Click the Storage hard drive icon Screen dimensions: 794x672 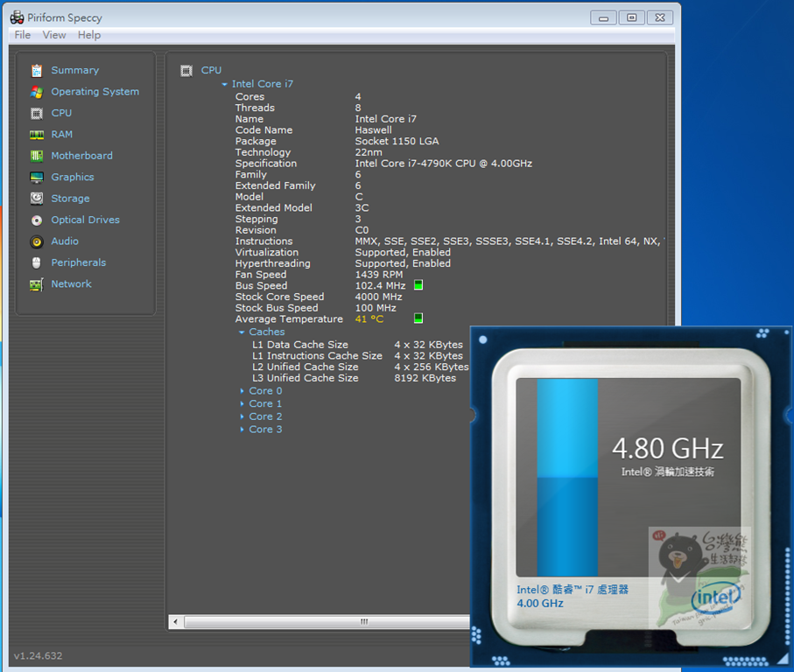click(x=37, y=199)
